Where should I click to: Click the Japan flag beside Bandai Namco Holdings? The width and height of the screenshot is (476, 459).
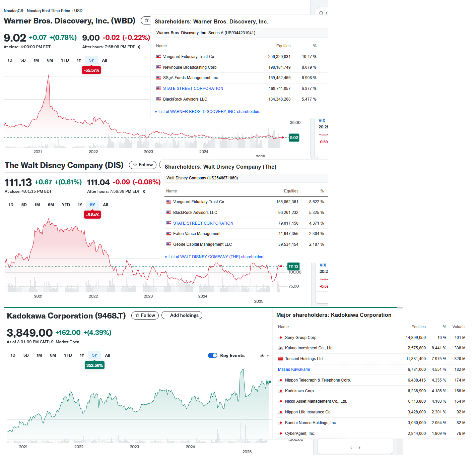coord(281,423)
